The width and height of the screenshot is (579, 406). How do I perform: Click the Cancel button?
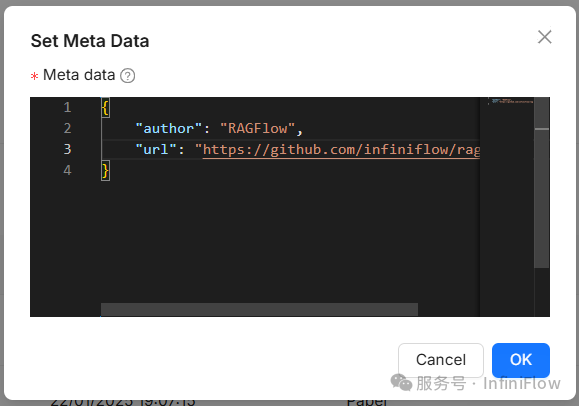pos(441,360)
